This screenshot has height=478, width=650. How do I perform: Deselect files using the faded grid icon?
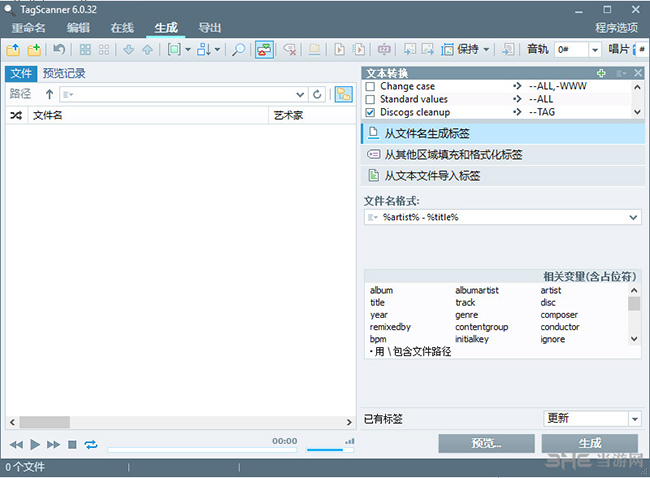point(104,50)
